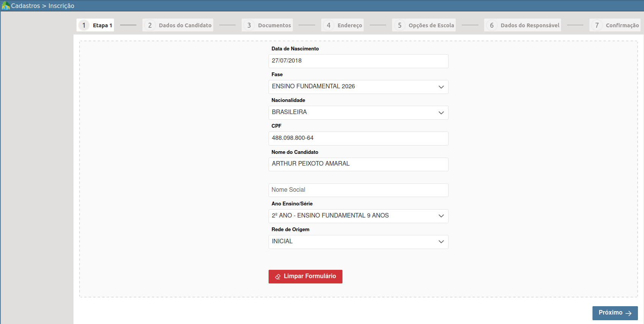Click the Próximo button
Viewport: 644px width, 324px height.
(614, 313)
